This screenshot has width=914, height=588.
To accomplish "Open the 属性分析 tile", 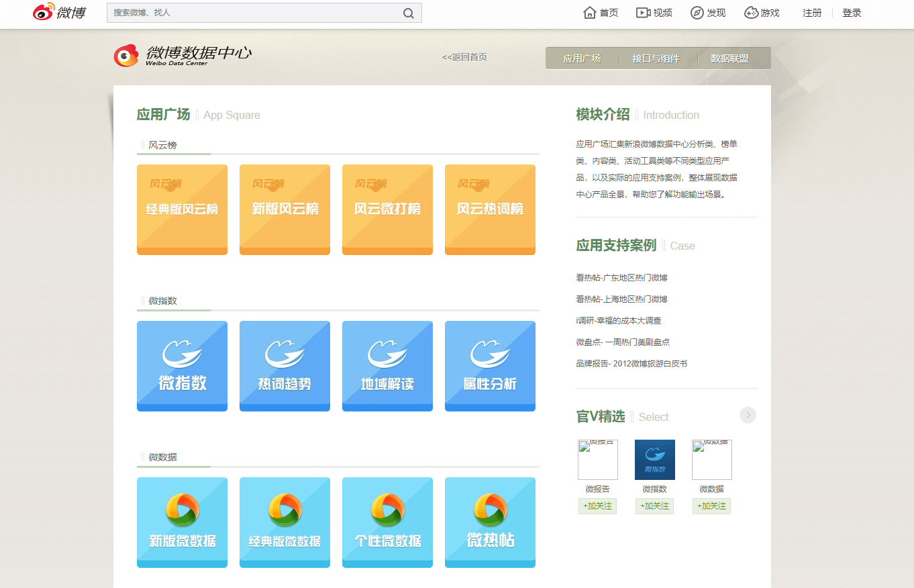I will (x=490, y=366).
